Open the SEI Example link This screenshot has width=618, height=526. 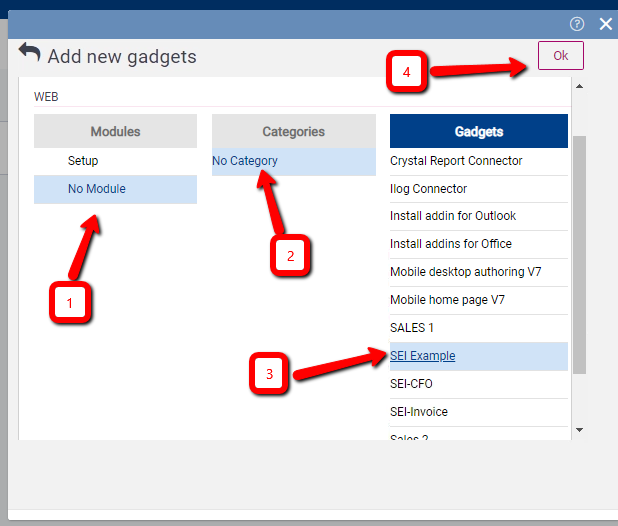tap(422, 356)
